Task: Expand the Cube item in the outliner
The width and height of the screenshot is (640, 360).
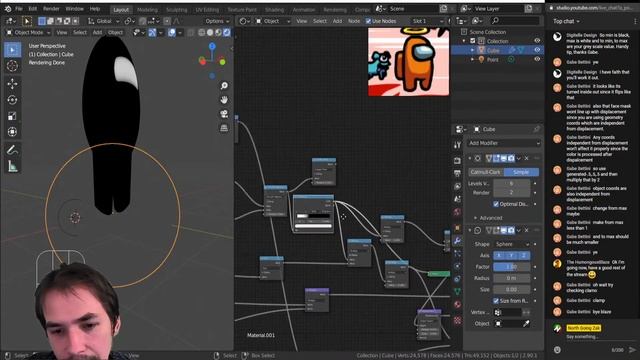Action: pos(473,50)
